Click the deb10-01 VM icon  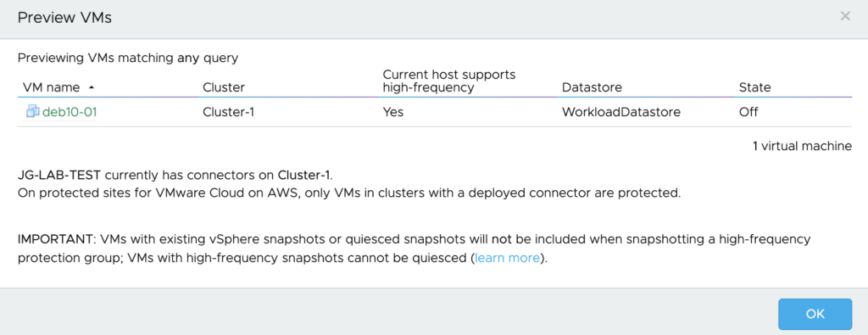33,111
